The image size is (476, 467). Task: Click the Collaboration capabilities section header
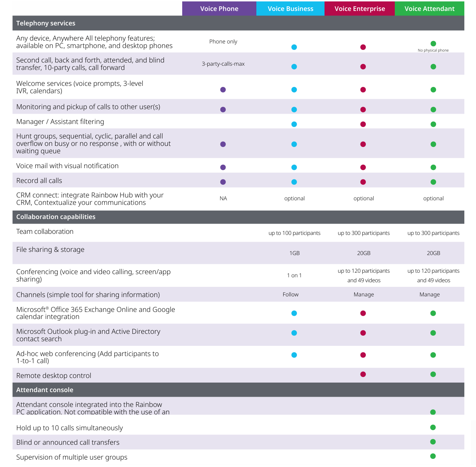[56, 217]
